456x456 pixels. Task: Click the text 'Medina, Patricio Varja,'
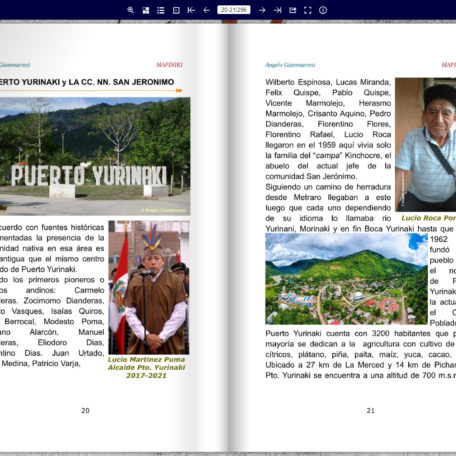tap(41, 363)
